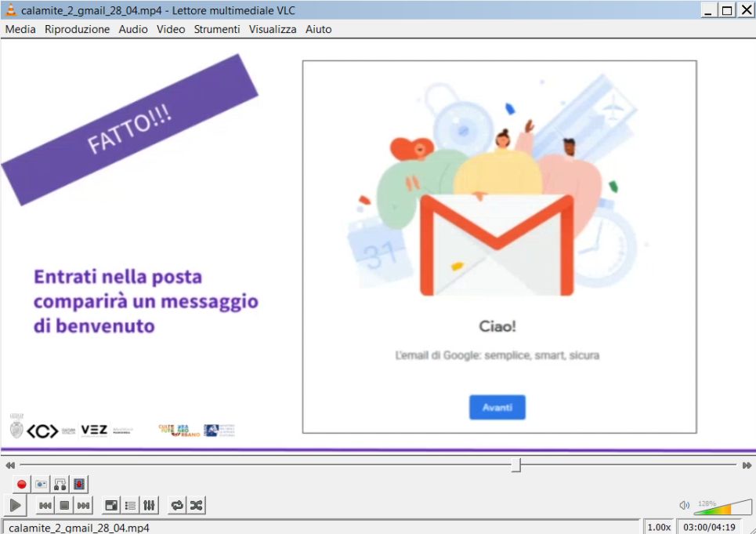
Task: Click the frame-by-frame button
Action: 79,484
